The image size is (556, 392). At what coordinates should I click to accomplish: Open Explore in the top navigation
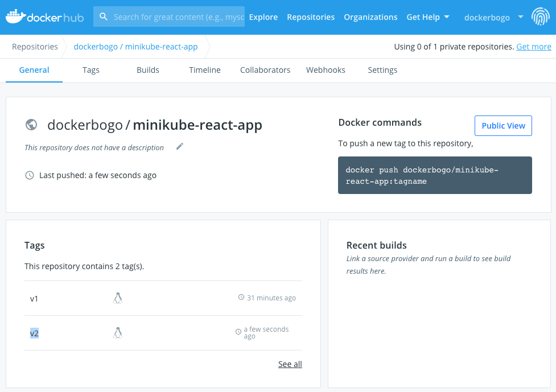click(263, 17)
